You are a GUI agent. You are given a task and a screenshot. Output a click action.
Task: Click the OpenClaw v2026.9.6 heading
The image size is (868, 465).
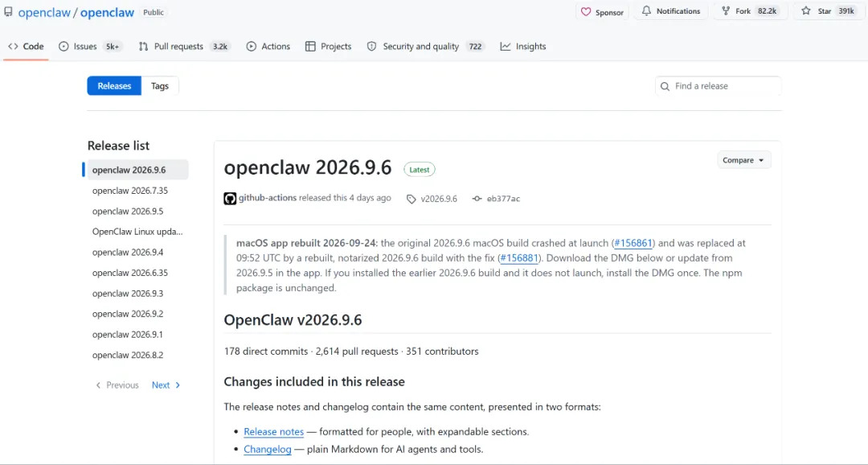(293, 320)
